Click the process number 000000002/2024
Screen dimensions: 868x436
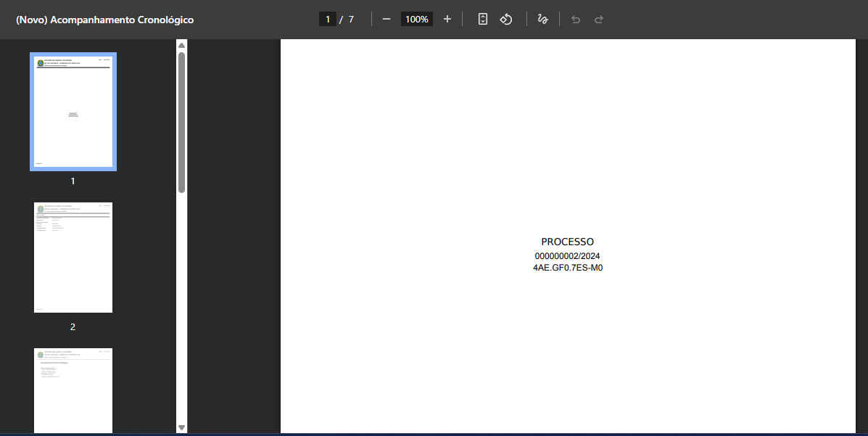tap(567, 256)
